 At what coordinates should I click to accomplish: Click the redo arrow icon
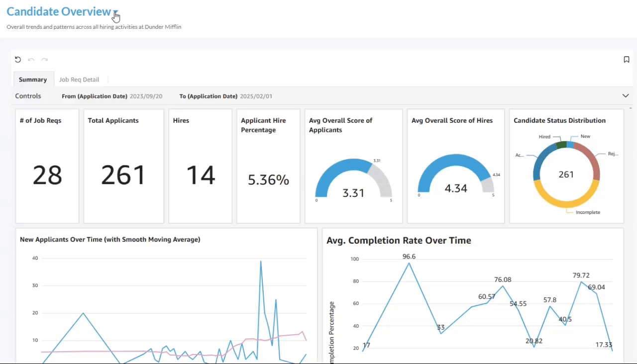pyautogui.click(x=44, y=60)
